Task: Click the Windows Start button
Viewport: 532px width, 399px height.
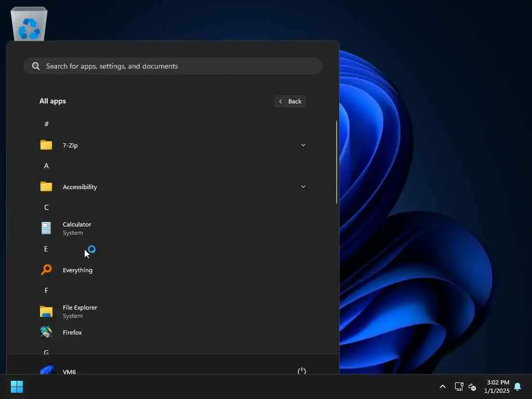Action: click(x=17, y=387)
